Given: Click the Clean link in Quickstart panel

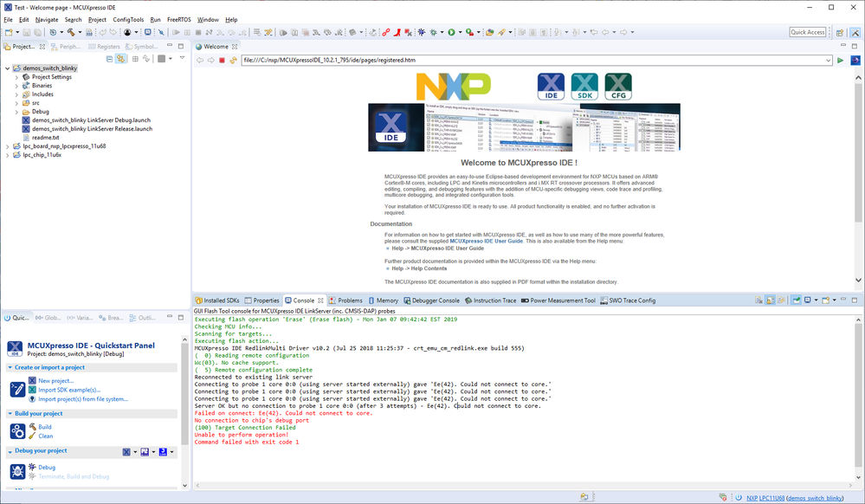Looking at the screenshot, I should 46,436.
